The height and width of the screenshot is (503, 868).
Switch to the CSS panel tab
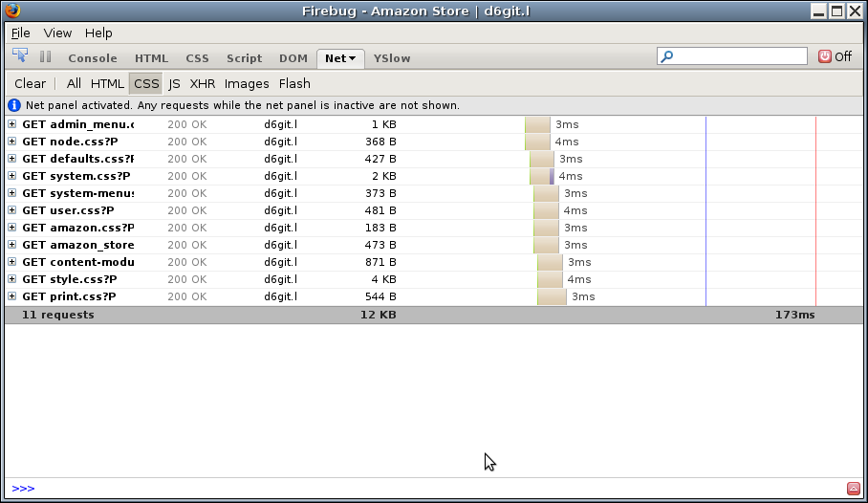coord(197,58)
